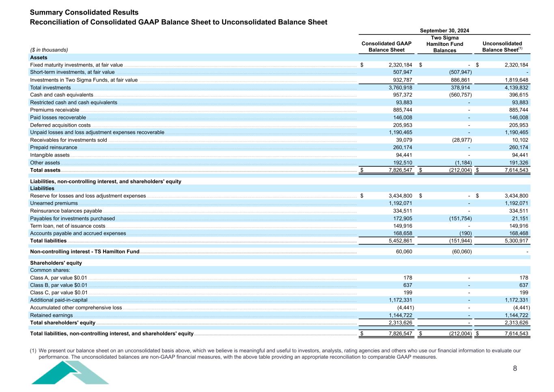This screenshot has width=554, height=392.
Task: Click Non-controlling interest - TS Hamilton Fund label
Action: click(84, 252)
